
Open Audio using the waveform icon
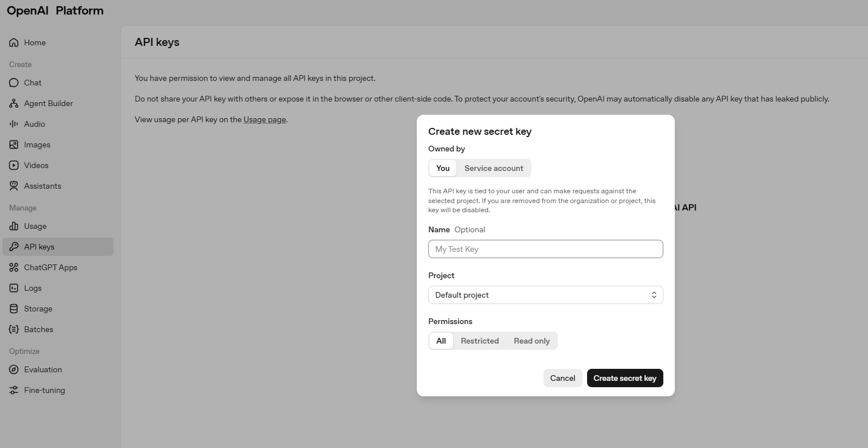pos(14,124)
